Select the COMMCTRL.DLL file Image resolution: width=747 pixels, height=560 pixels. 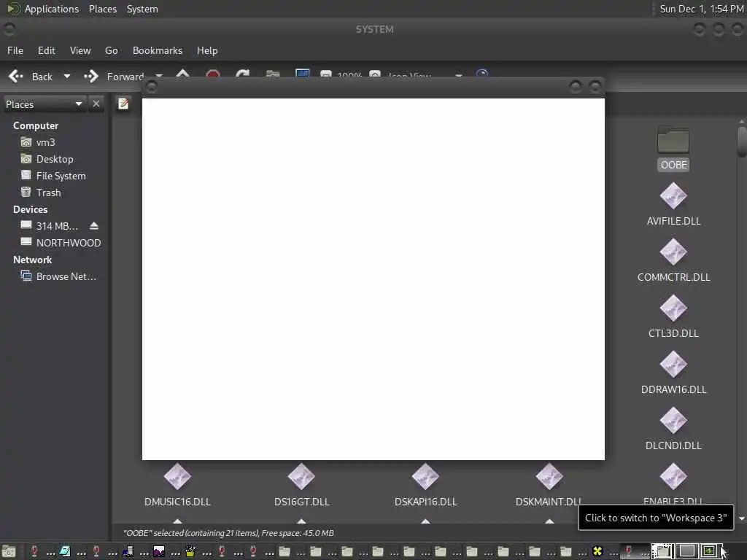673,260
